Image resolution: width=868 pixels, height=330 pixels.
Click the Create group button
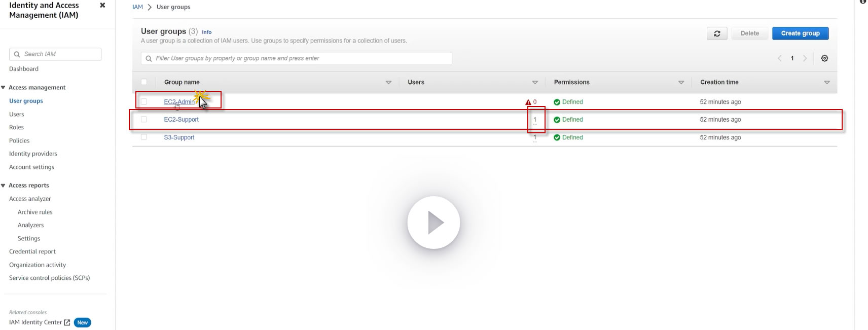[x=800, y=33]
